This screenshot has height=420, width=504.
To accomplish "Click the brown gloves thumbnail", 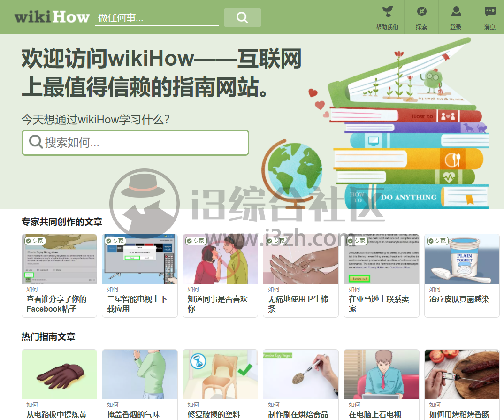I will click(60, 374).
